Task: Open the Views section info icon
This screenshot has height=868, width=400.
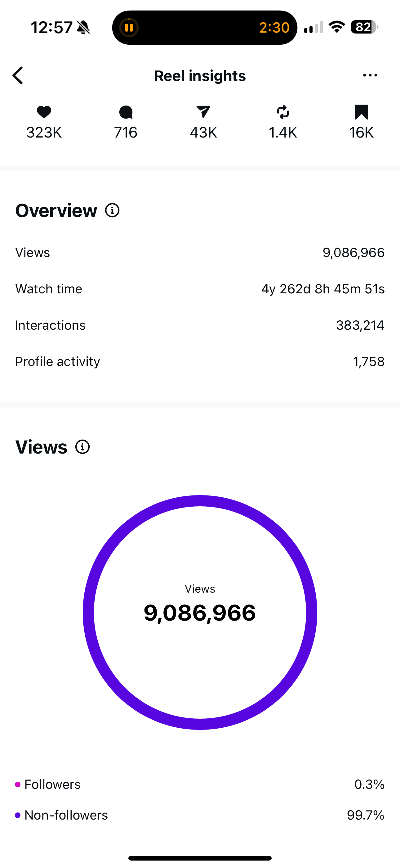Action: point(82,447)
